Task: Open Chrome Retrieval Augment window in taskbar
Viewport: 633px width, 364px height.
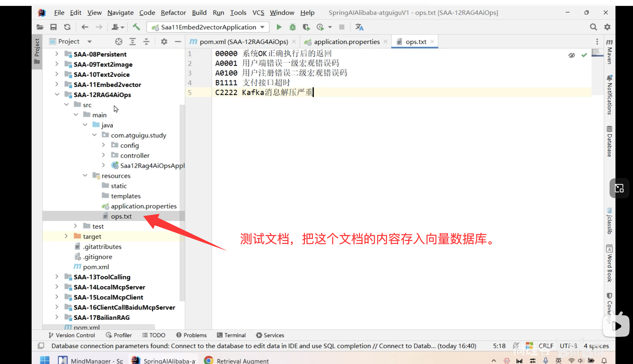Action: [237, 361]
